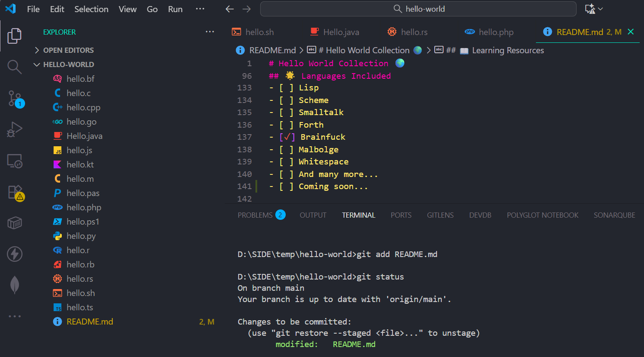The height and width of the screenshot is (357, 644).
Task: Open the Extensions view
Action: 15,192
